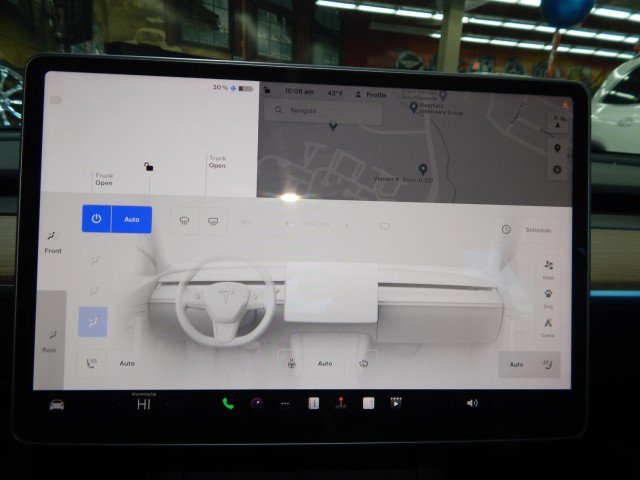640x480 pixels.
Task: Open car controls from the car icon
Action: (x=57, y=404)
